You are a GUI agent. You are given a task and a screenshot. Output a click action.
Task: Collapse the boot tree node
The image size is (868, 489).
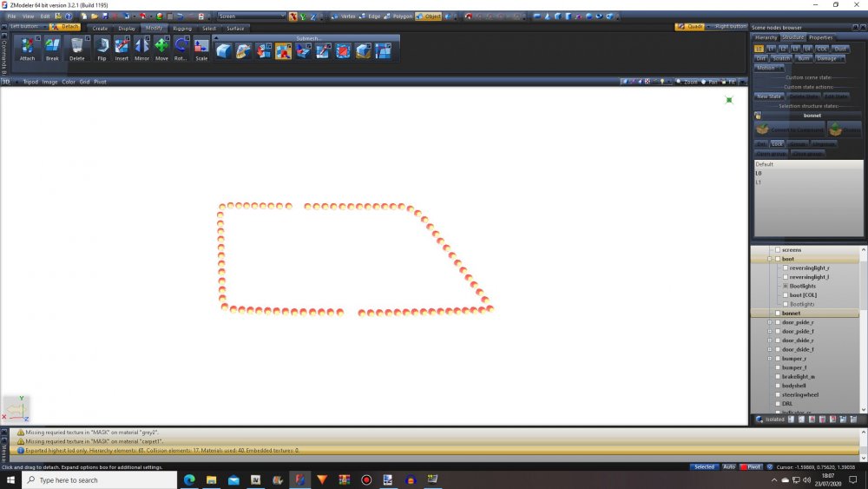pyautogui.click(x=769, y=259)
